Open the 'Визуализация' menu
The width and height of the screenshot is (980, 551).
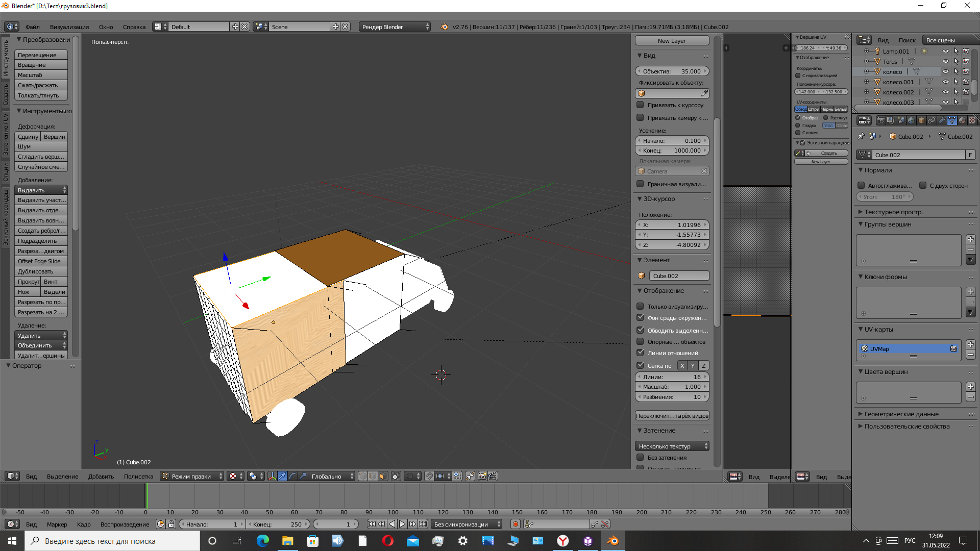69,27
